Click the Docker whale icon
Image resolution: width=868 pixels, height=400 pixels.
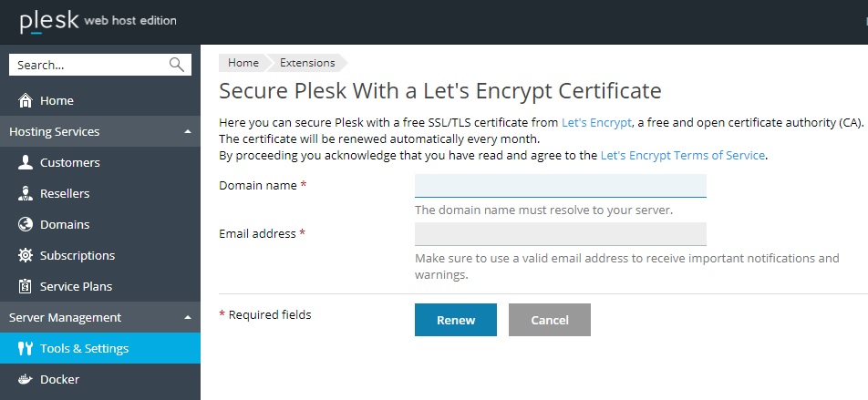tap(26, 380)
